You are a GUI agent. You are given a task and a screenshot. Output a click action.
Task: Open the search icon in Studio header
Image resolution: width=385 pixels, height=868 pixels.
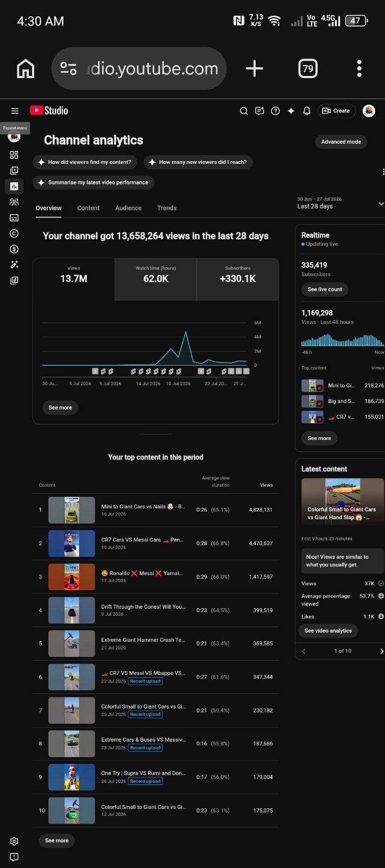pos(244,111)
